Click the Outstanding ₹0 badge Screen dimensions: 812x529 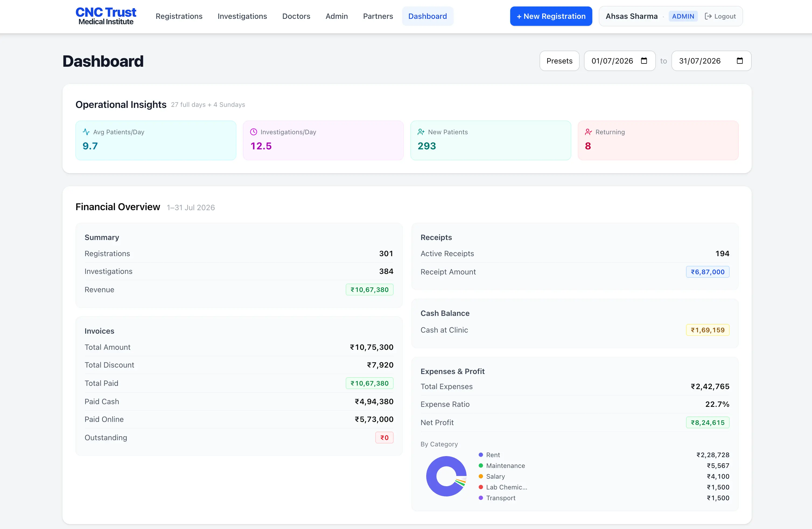384,437
